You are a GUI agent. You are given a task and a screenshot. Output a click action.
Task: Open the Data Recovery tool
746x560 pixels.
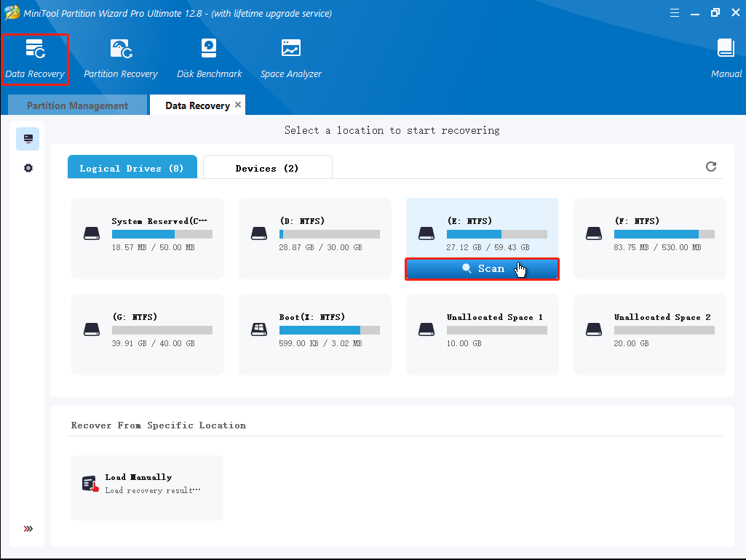coord(35,58)
